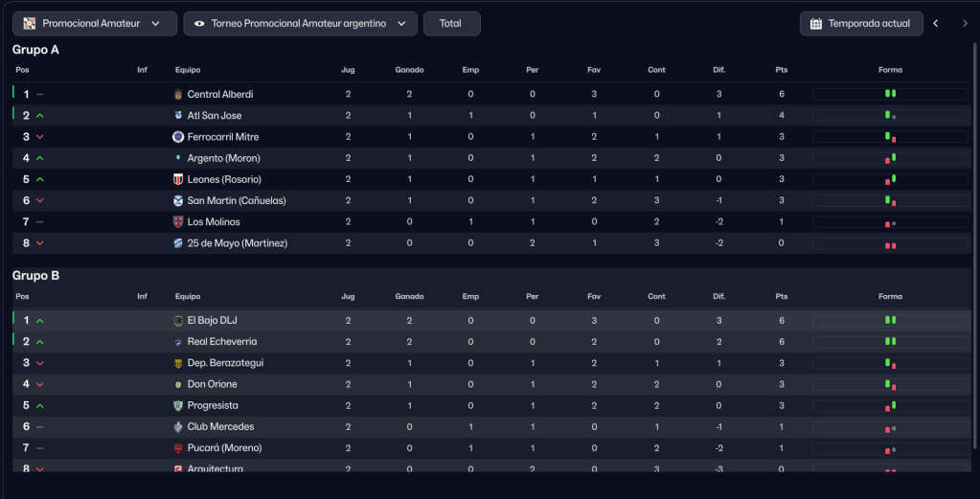Click the Dep. Berazategui team badge

point(177,363)
